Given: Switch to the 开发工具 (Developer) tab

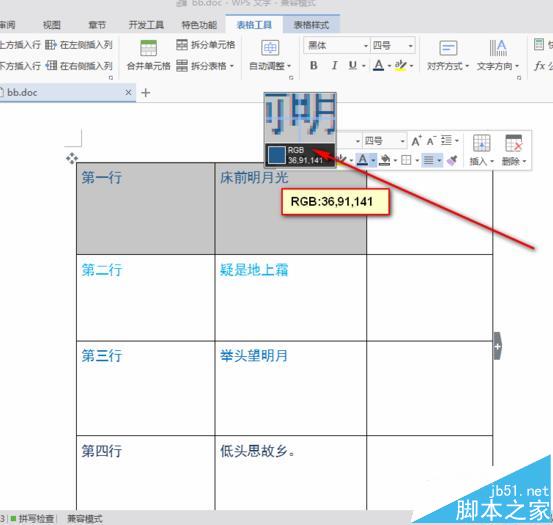Looking at the screenshot, I should tap(146, 25).
